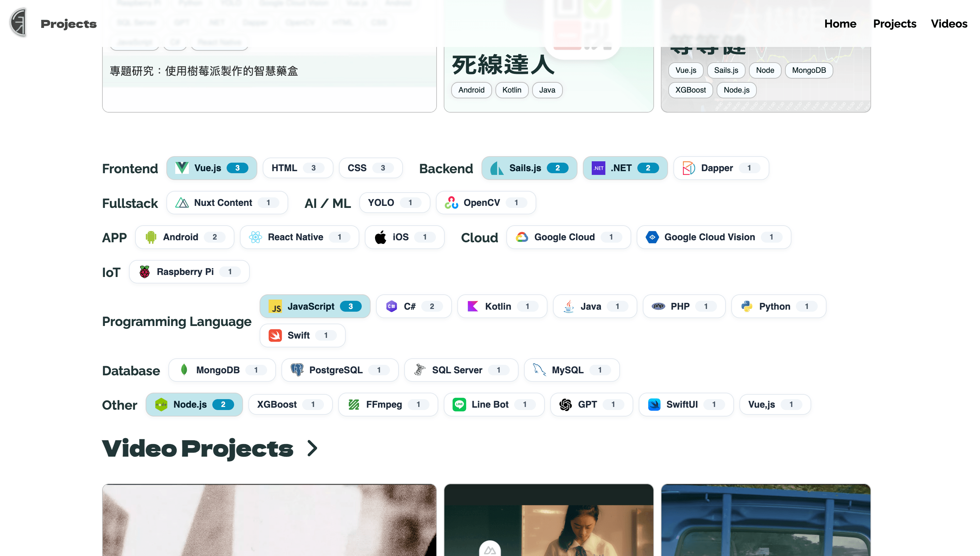Open the 死線達人 project card title
The image size is (980, 556).
point(503,64)
